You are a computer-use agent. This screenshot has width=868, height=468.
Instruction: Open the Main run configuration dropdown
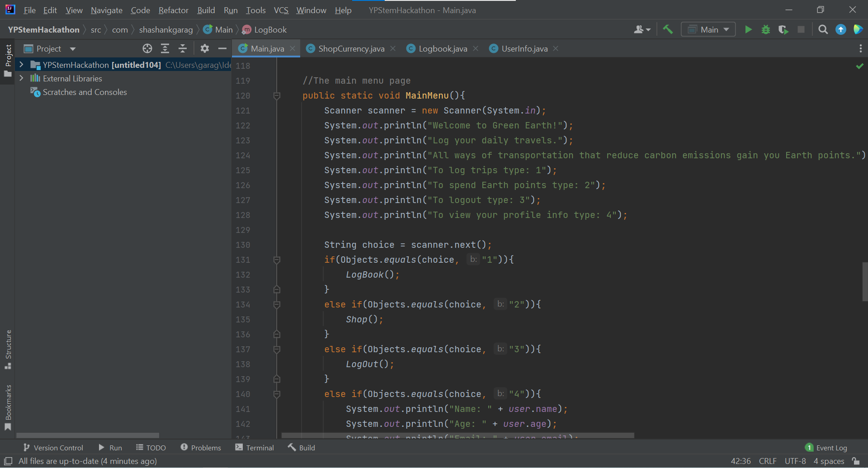[708, 30]
